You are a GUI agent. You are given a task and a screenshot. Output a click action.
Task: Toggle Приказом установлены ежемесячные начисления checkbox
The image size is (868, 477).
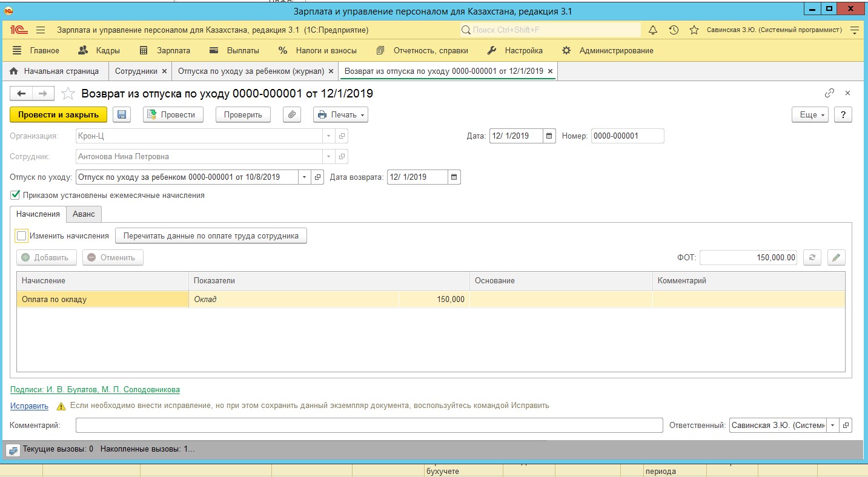pyautogui.click(x=15, y=196)
